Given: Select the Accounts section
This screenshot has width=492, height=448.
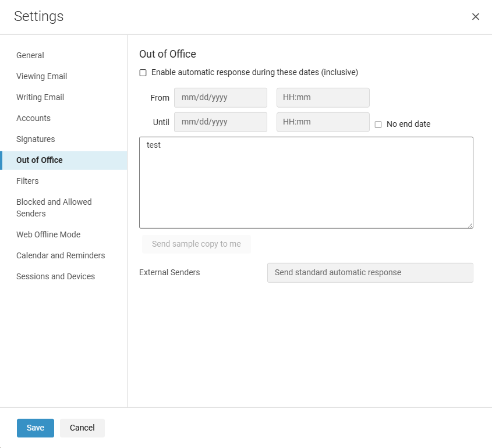Looking at the screenshot, I should tap(33, 118).
